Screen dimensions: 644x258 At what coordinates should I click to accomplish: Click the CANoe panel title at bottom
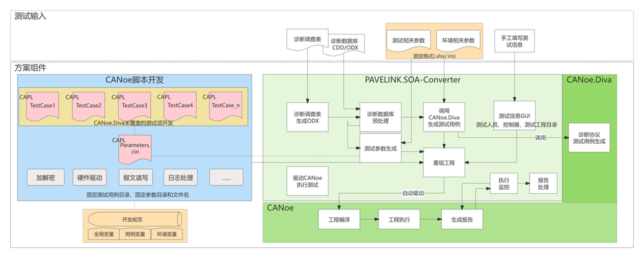coord(281,208)
